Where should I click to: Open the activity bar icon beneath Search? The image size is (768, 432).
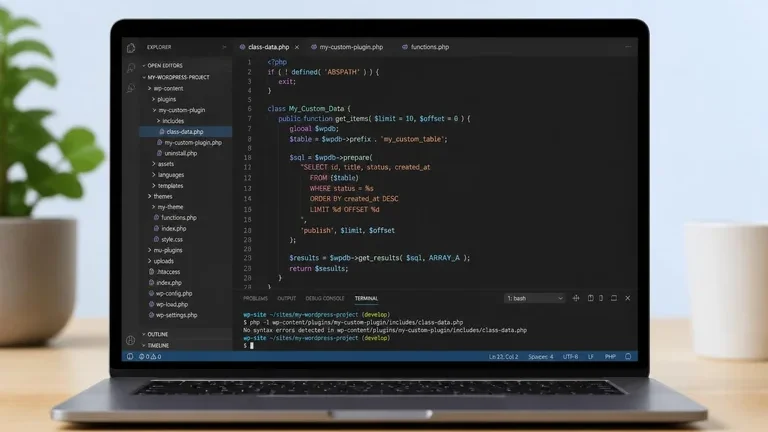pos(131,88)
